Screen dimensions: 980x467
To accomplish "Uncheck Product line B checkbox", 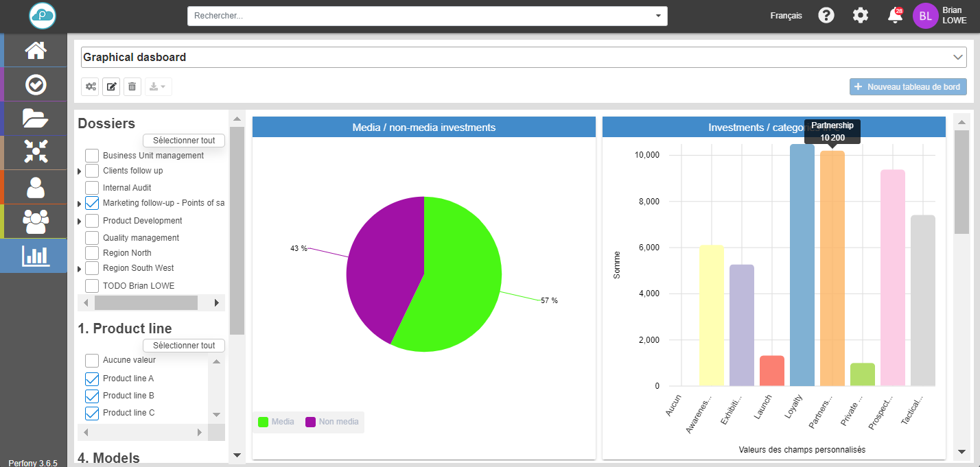I will pos(92,396).
